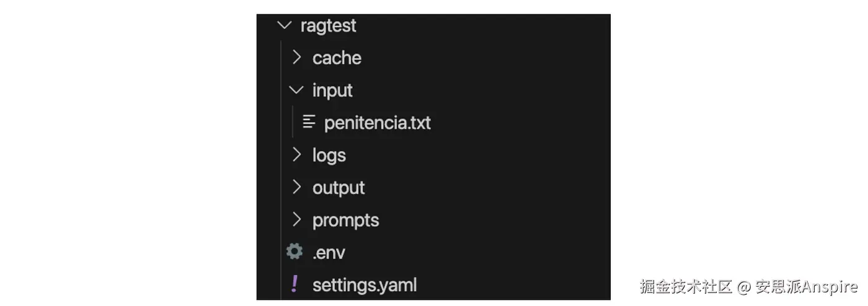The height and width of the screenshot is (306, 868).
Task: Expand the cache folder chevron
Action: point(297,58)
